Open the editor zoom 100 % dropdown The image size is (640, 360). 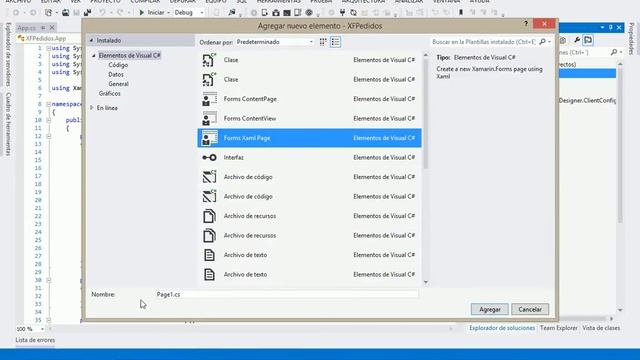(x=42, y=329)
